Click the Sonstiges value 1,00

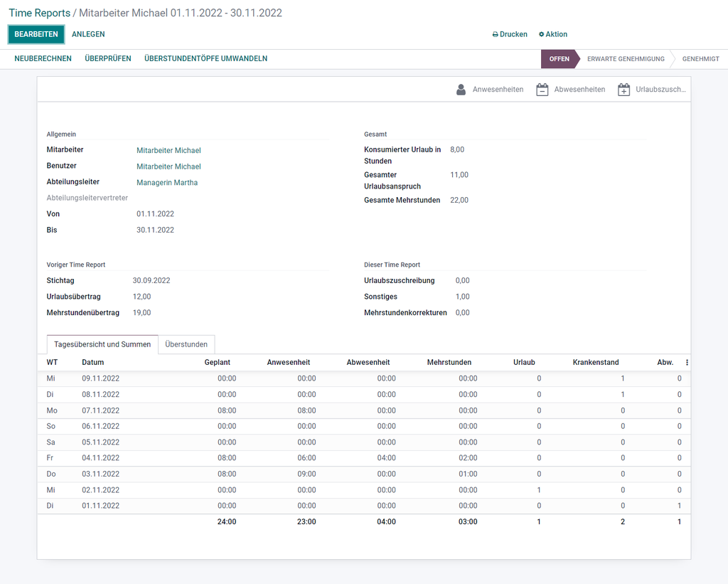(462, 297)
